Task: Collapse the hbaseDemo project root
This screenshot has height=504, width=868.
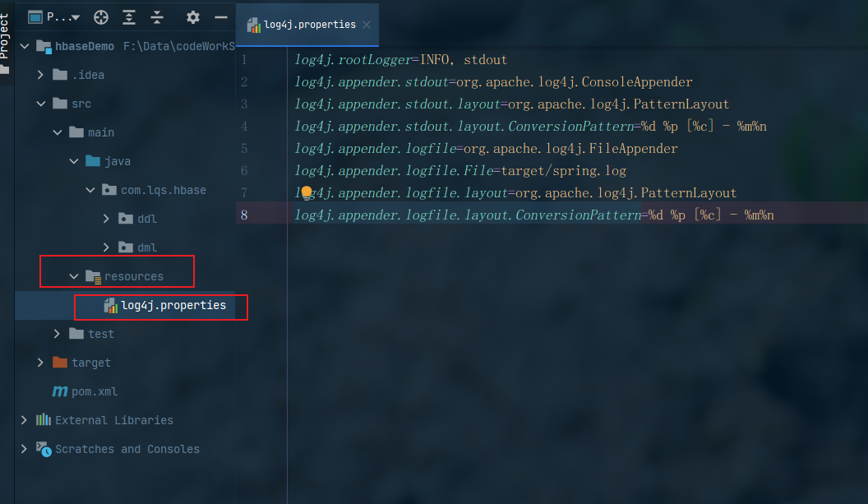Action: pyautogui.click(x=25, y=46)
